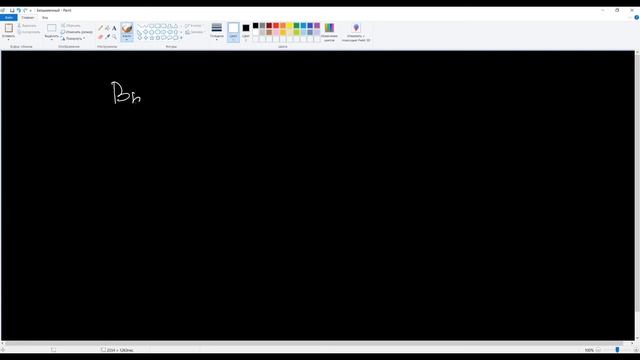Select the Text tool (letter A)
640x360 pixels.
click(114, 28)
